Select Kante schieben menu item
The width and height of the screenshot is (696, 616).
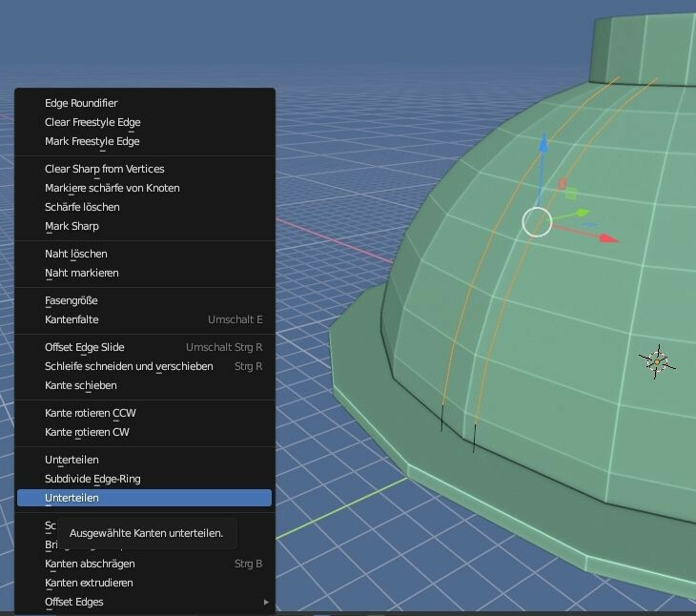pos(144,385)
